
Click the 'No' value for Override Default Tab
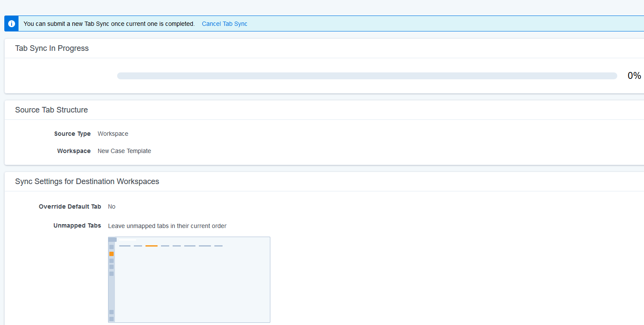[111, 206]
